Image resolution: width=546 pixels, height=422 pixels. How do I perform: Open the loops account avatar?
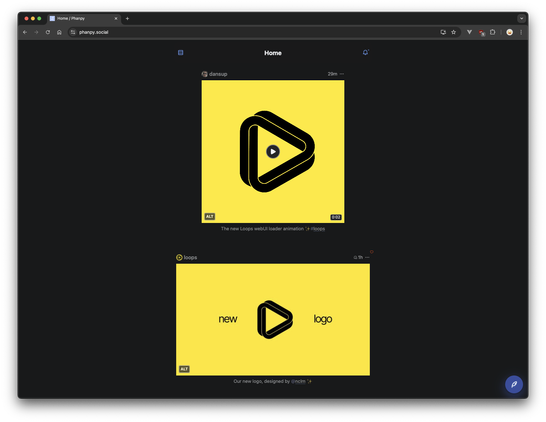(179, 257)
